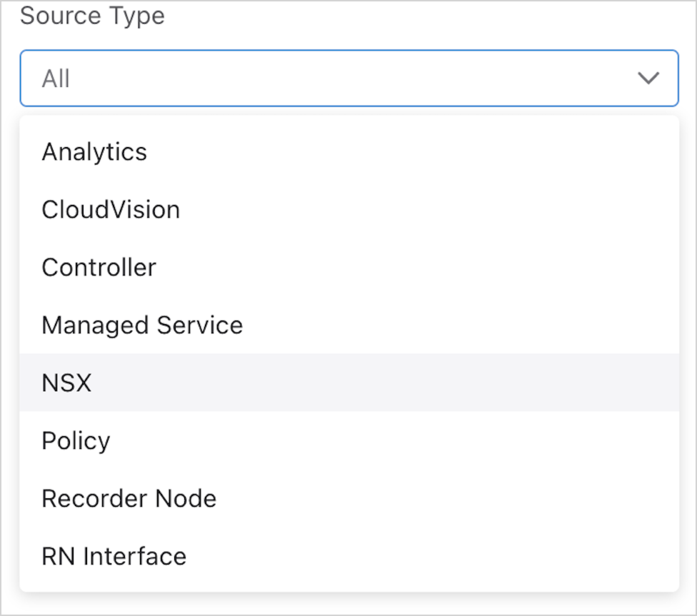Collapse the Source Type dropdown list

coord(648,79)
